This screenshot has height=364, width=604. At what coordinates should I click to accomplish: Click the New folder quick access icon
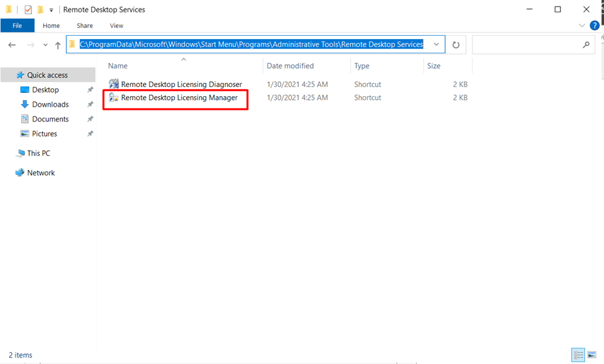click(40, 10)
